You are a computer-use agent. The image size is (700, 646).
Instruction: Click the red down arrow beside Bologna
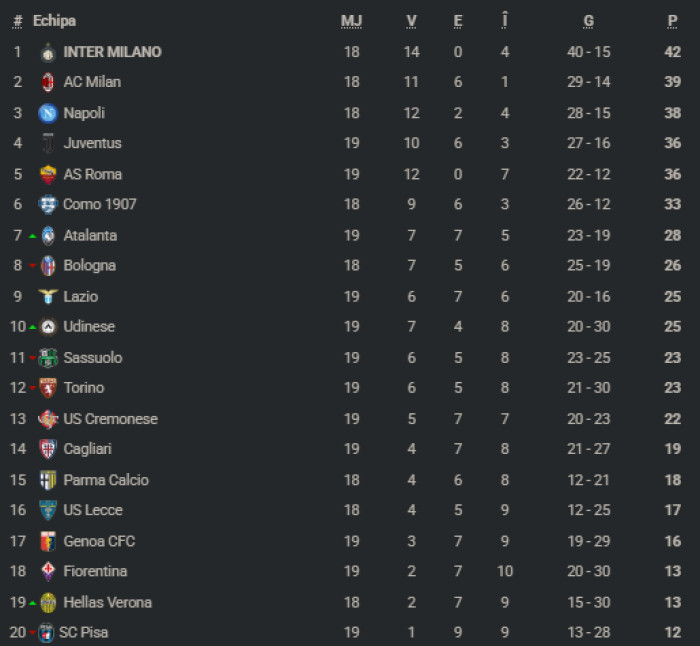coord(32,267)
